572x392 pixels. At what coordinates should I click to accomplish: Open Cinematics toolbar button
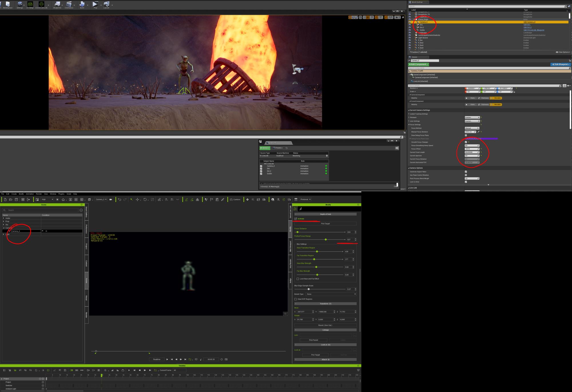pyautogui.click(x=69, y=5)
